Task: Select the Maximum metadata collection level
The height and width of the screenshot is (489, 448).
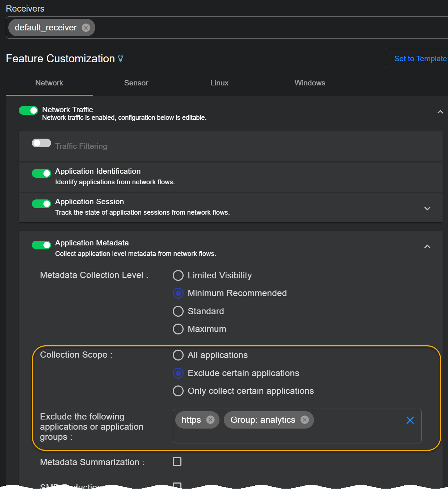Action: click(178, 329)
